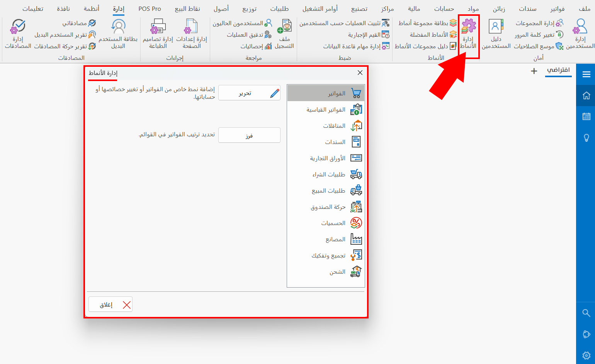Click the تحرير button

(x=249, y=93)
